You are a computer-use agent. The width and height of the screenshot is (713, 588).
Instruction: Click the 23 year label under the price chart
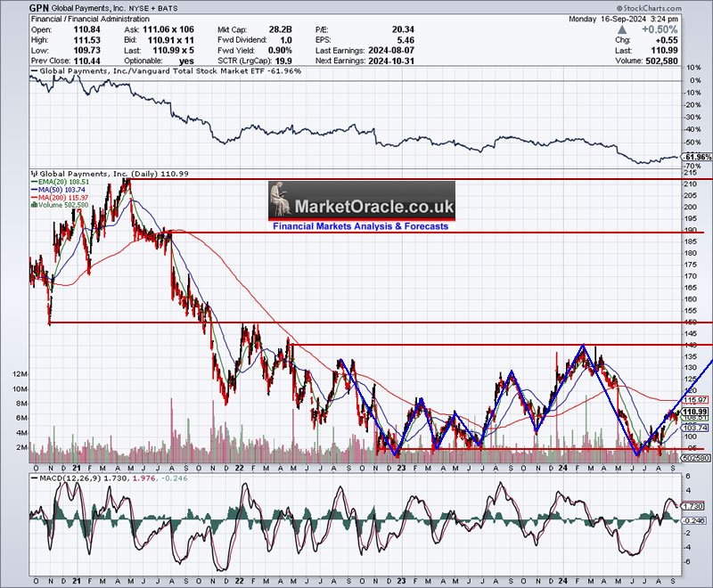(x=401, y=468)
